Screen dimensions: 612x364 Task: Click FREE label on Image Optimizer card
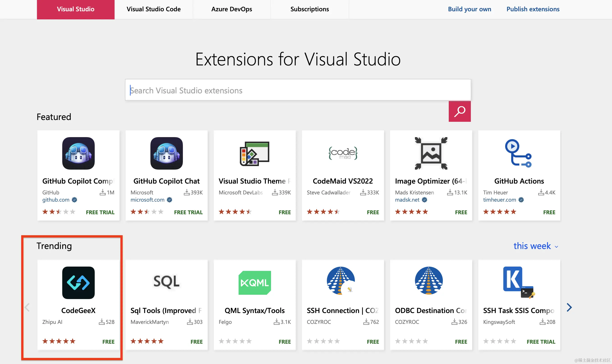(461, 212)
